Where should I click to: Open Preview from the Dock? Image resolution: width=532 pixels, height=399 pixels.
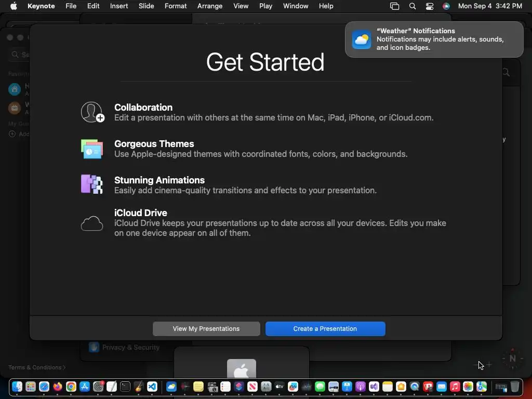pos(334,387)
